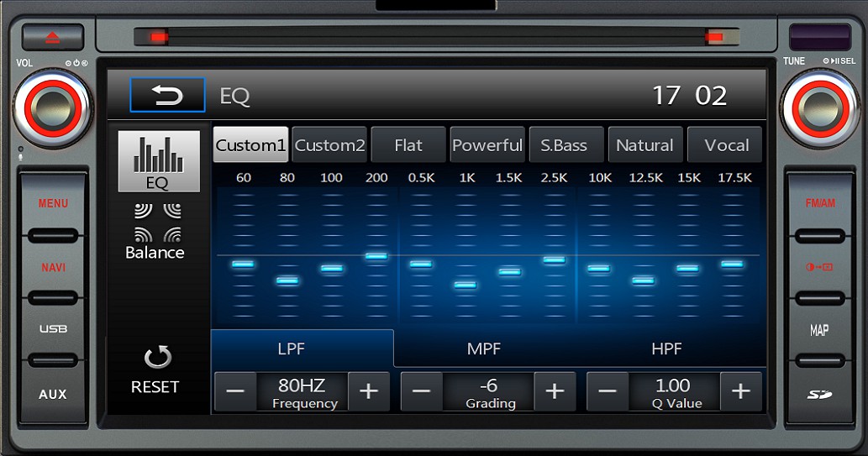
Task: Switch to the MPF filter tab
Action: point(484,349)
